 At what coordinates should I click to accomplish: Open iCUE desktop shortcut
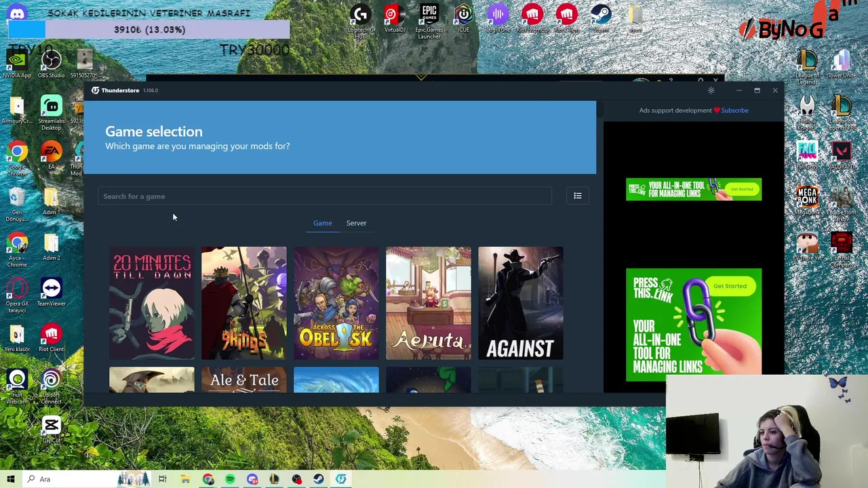point(463,18)
